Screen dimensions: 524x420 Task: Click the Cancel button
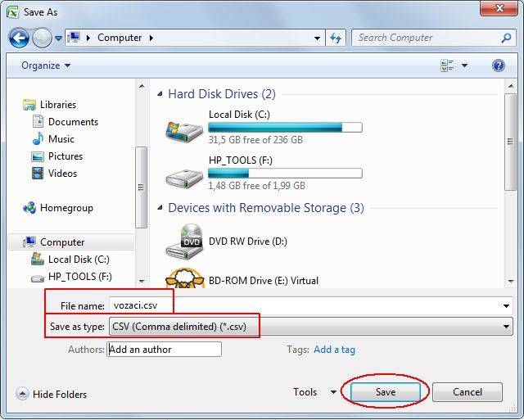coord(468,392)
